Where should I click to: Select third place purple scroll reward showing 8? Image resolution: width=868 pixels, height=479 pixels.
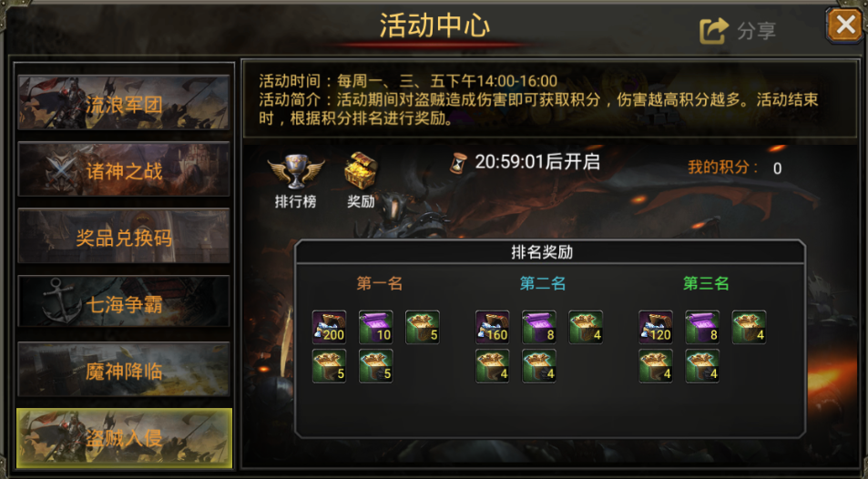tap(702, 327)
